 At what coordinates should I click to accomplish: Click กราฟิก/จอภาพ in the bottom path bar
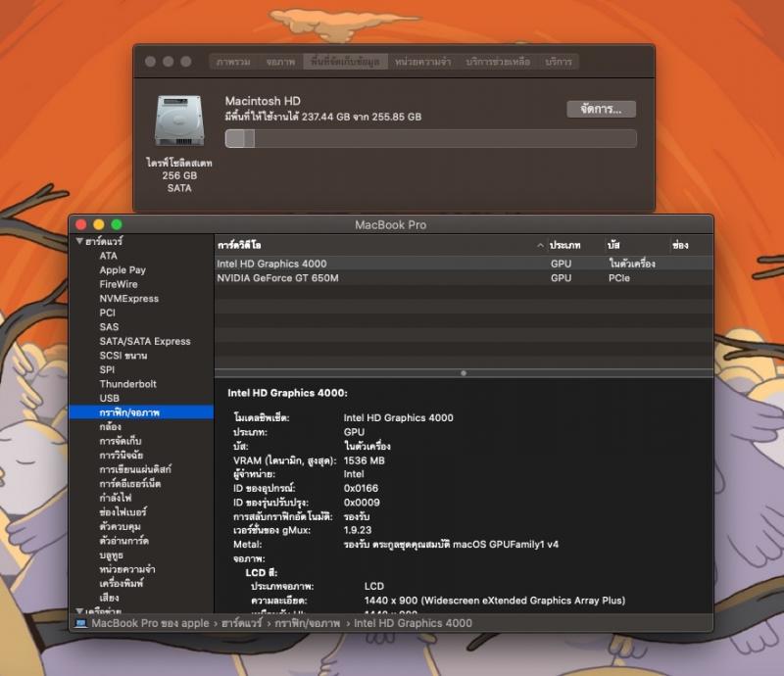click(308, 623)
